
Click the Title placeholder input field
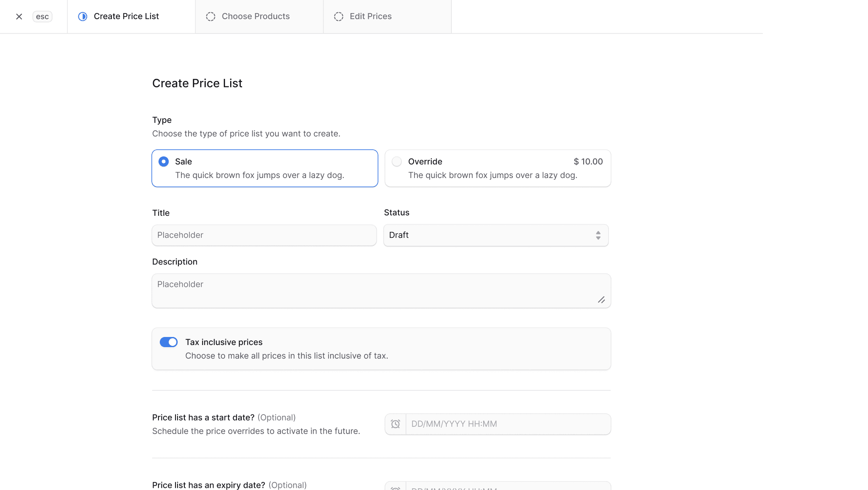tap(264, 235)
